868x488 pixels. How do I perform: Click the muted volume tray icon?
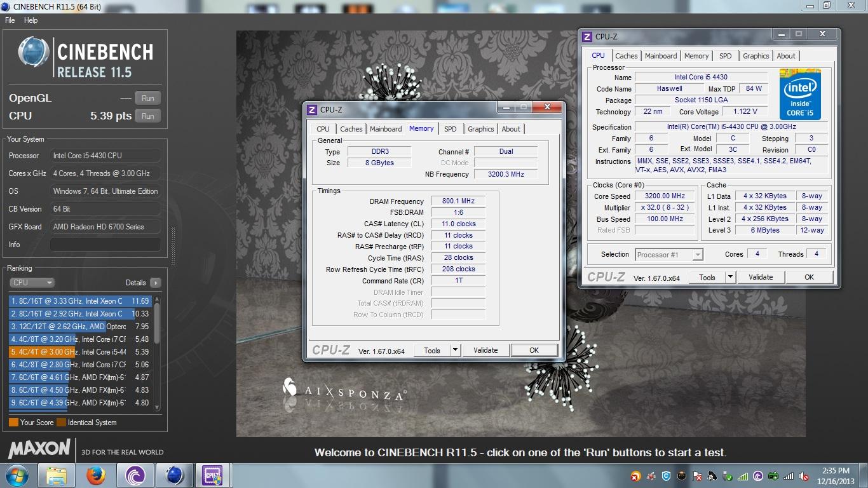click(x=803, y=476)
